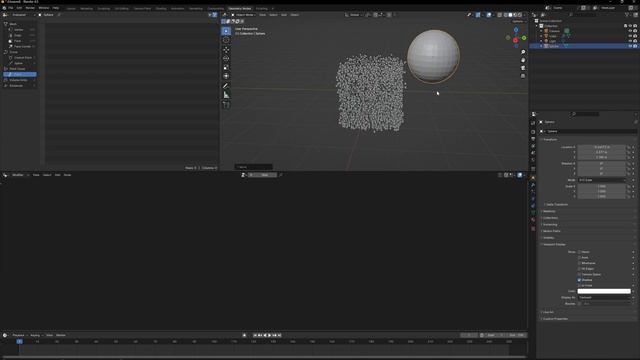Select the Select Box tool in viewport
Image resolution: width=640 pixels, height=360 pixels.
coord(226,31)
